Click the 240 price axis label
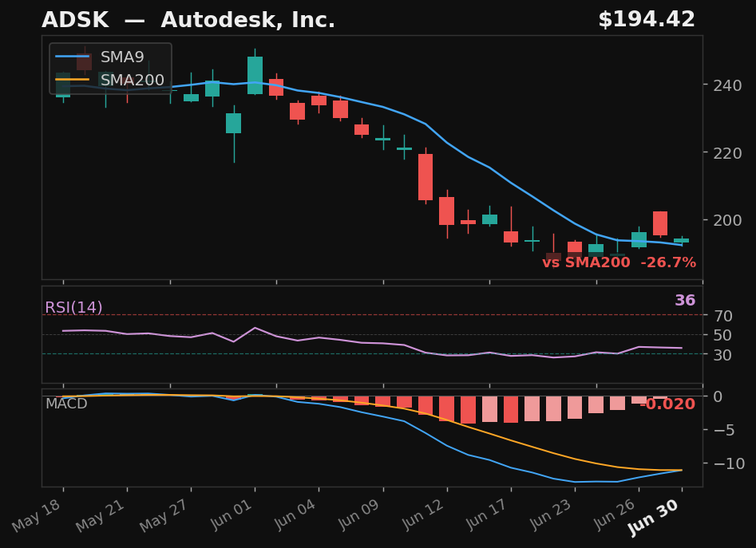The width and height of the screenshot is (756, 548). [x=728, y=85]
